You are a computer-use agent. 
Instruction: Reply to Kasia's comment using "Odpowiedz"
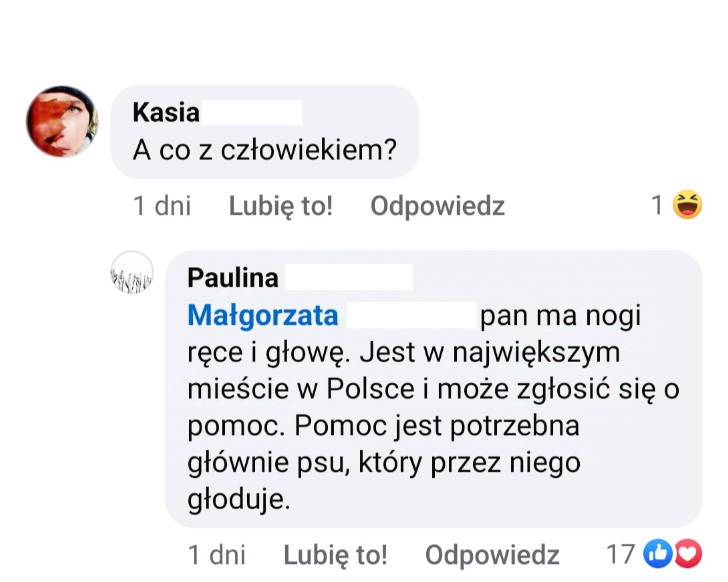[x=437, y=206]
